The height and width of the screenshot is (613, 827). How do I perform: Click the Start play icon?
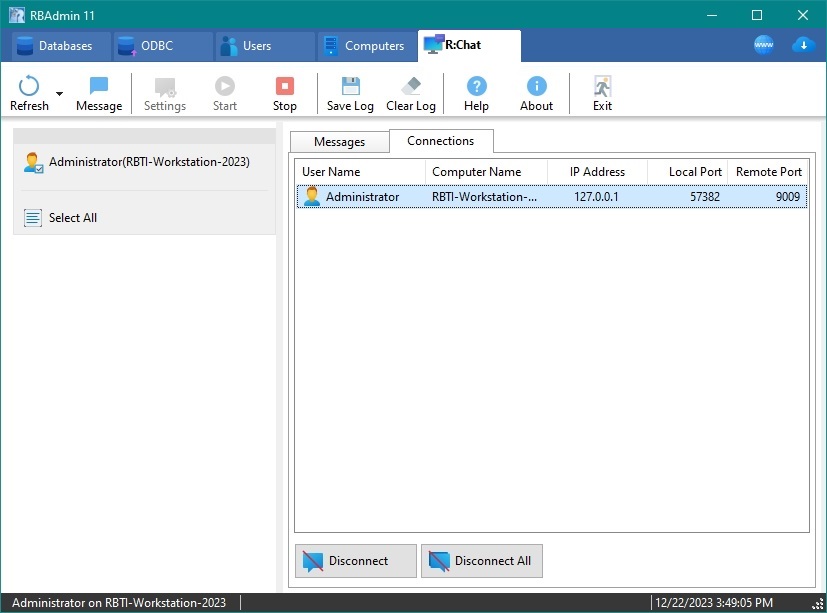(x=225, y=86)
